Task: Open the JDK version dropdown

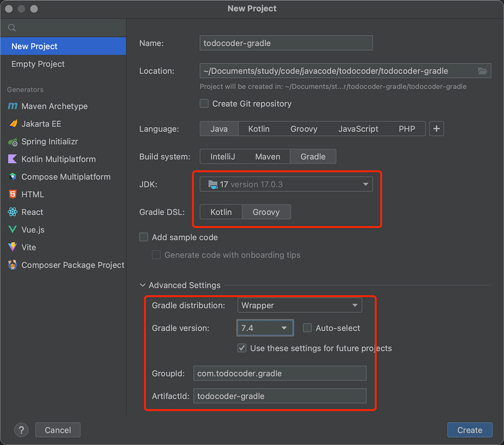Action: 286,184
